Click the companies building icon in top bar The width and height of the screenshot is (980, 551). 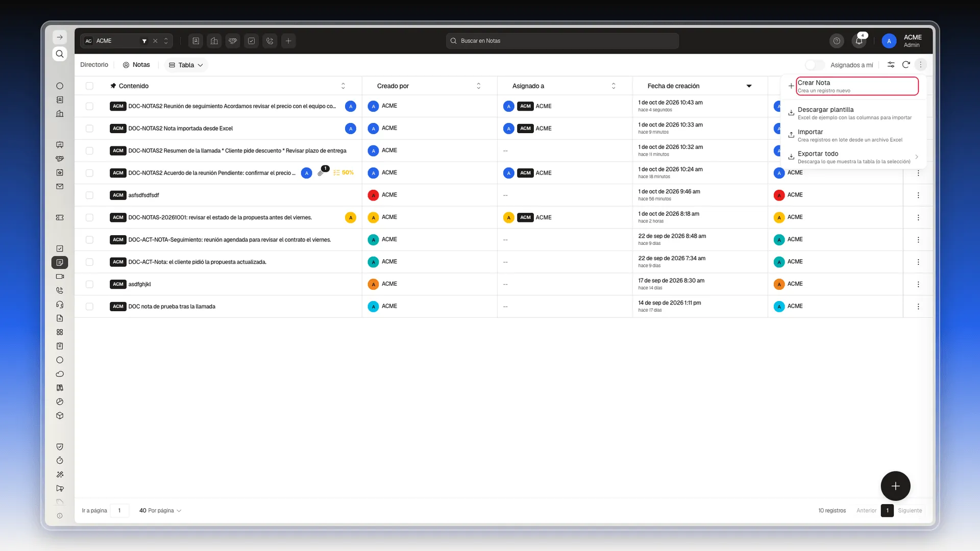[214, 41]
